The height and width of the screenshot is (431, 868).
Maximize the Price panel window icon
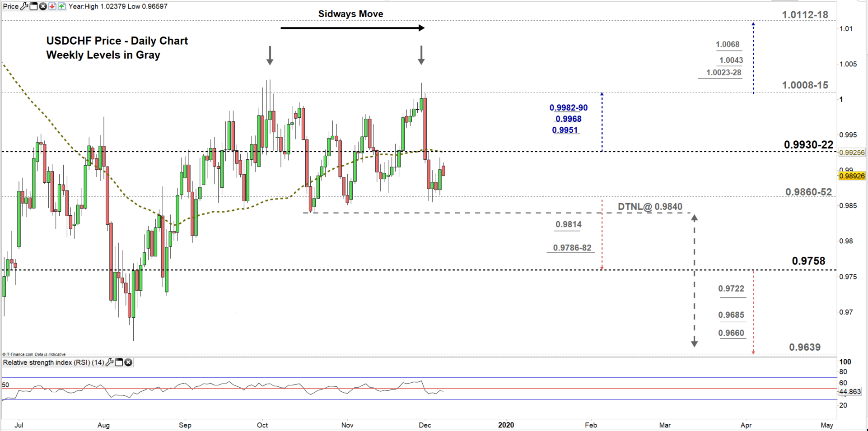(x=33, y=6)
